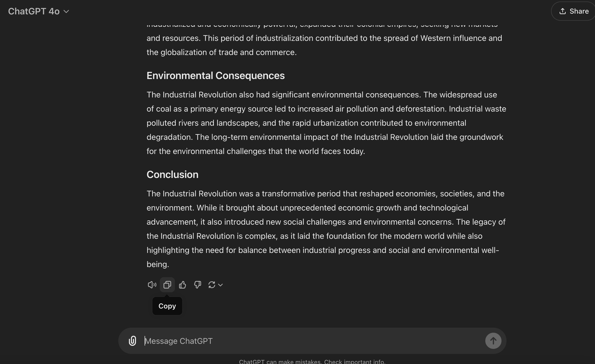Expand the regenerate response dropdown
The height and width of the screenshot is (364, 595).
pyautogui.click(x=221, y=285)
